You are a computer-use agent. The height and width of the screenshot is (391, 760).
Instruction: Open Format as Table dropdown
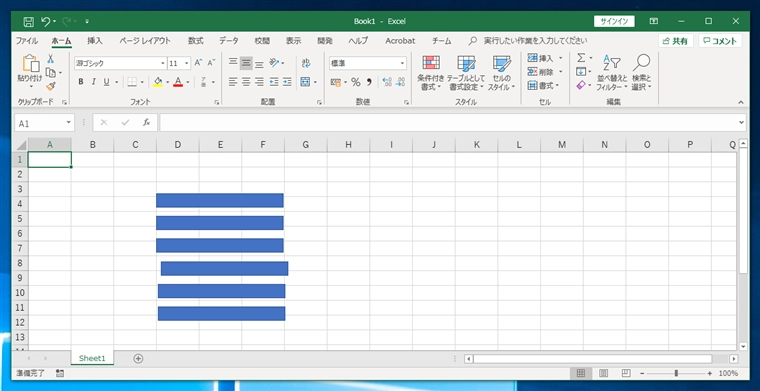point(466,73)
